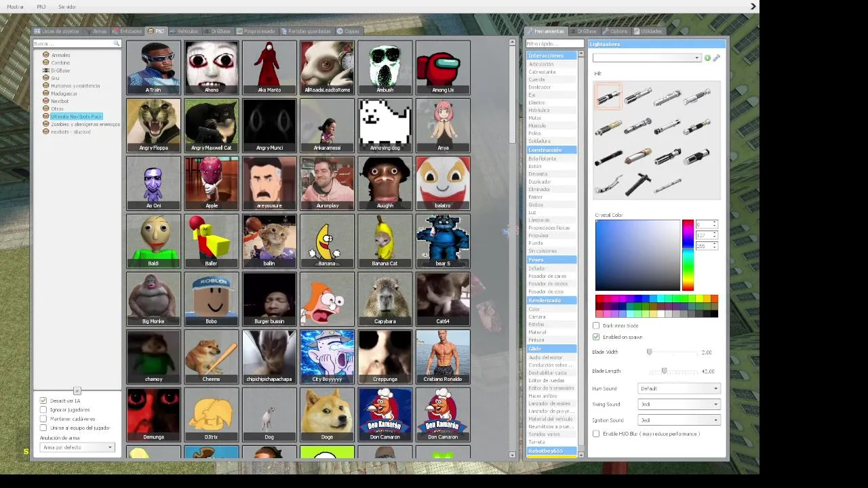Open the Arma por defecto dropdown
Screen dimensions: 868x488
tap(77, 447)
